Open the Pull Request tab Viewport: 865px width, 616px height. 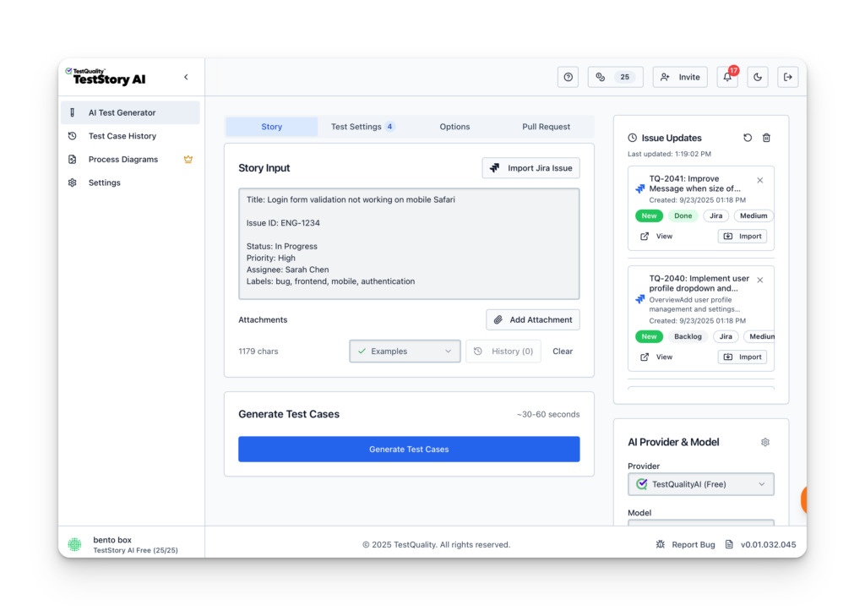[x=546, y=126]
